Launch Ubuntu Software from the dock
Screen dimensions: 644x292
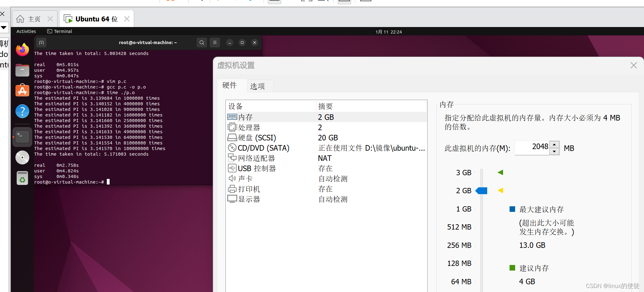(22, 90)
